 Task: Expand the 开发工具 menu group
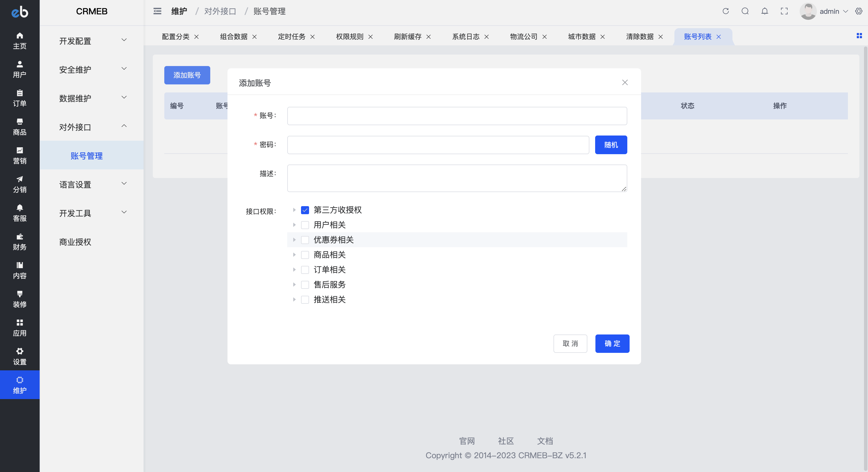92,213
